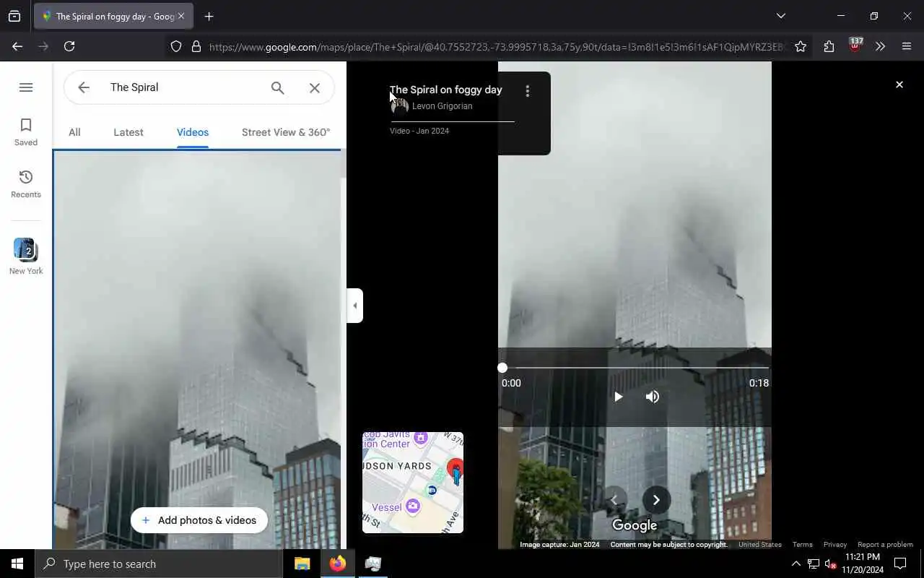Click Report a problem link

pyautogui.click(x=885, y=545)
